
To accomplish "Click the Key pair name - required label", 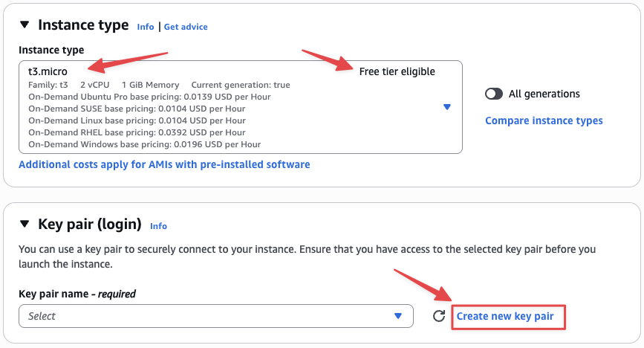I will coord(77,294).
